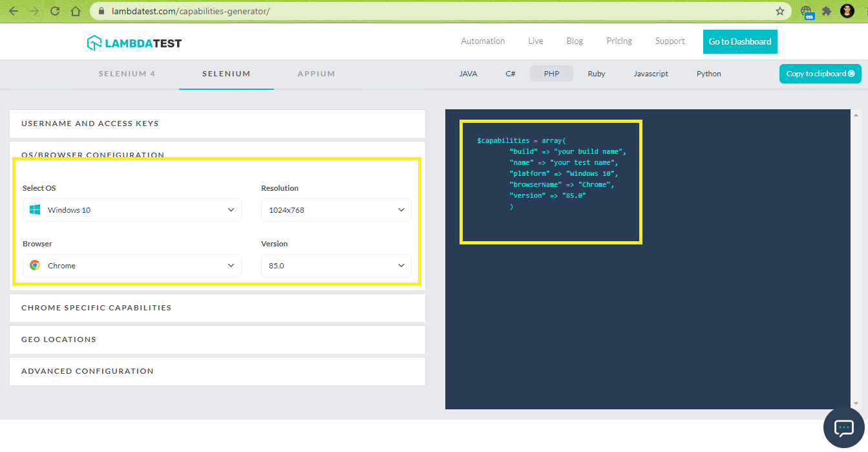Open the Resolution 1024x768 dropdown
This screenshot has width=868, height=452.
pos(336,210)
